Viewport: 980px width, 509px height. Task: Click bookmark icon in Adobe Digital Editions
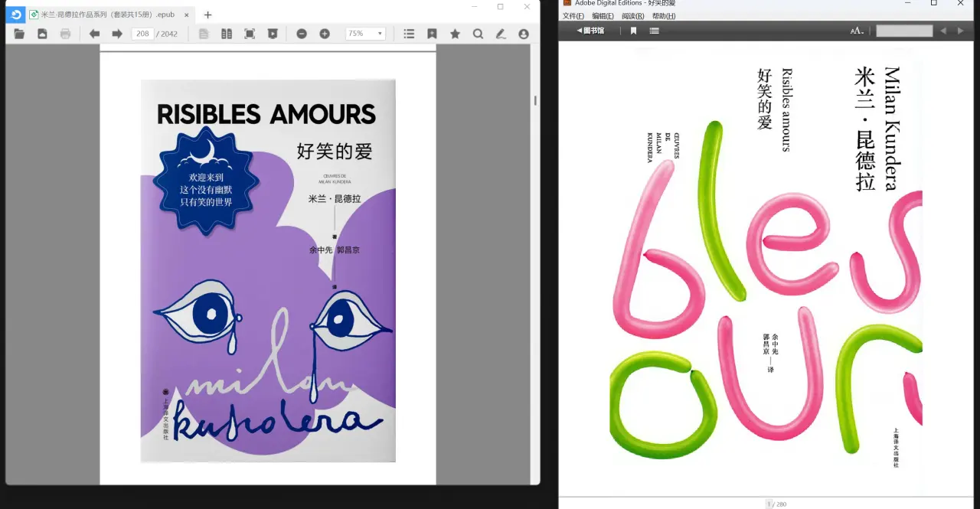coord(633,31)
